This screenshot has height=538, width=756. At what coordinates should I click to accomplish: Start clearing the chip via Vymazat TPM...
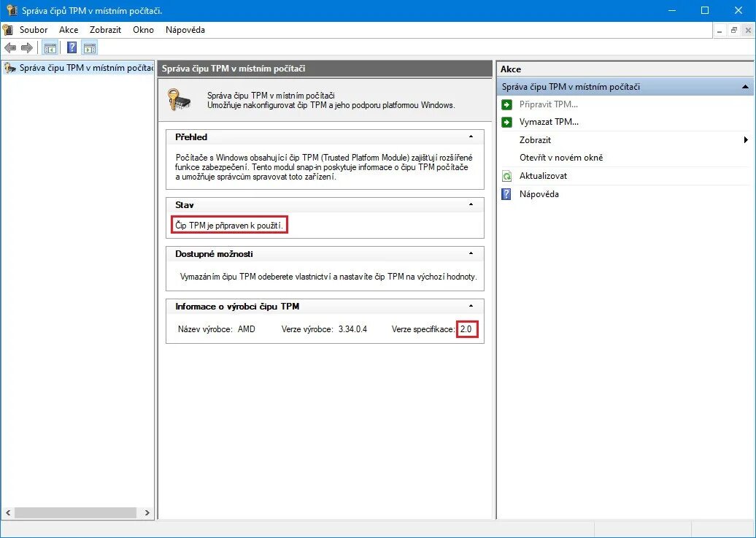tap(550, 122)
